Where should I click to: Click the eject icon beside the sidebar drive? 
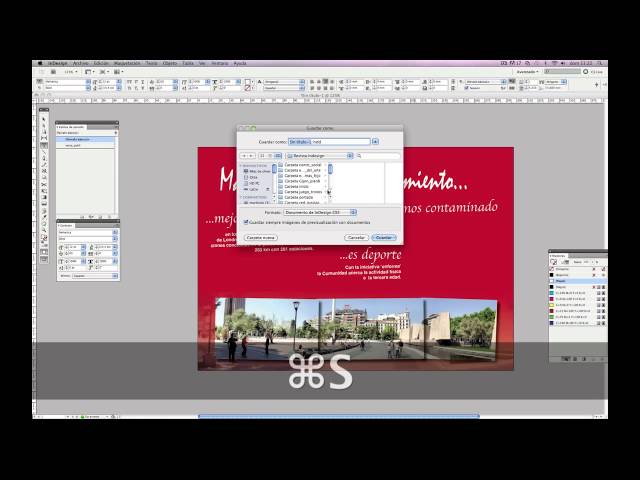(x=268, y=189)
